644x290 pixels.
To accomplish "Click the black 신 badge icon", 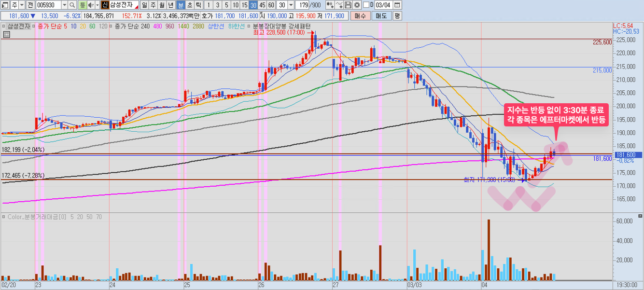I will [105, 5].
